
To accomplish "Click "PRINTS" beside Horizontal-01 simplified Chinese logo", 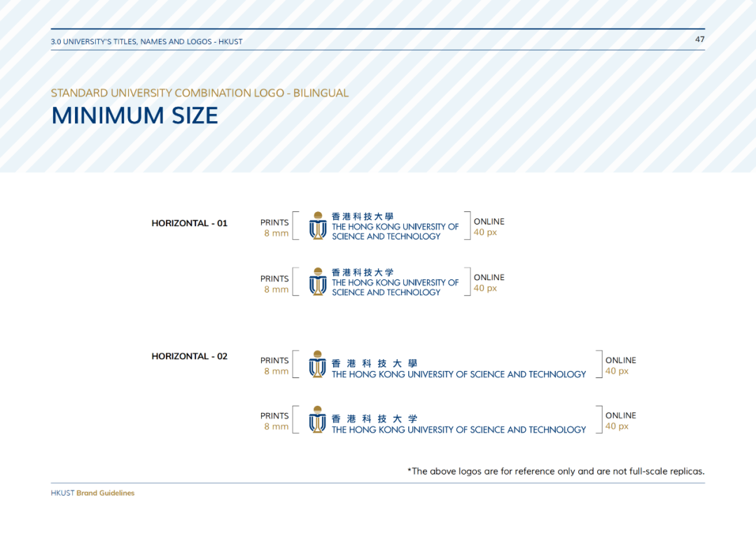I will (274, 279).
